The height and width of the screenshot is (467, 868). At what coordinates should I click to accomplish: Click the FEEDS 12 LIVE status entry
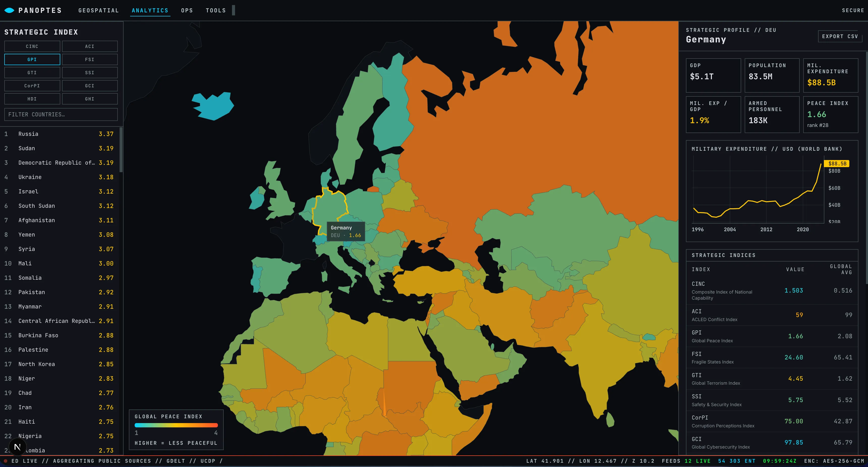click(x=686, y=461)
